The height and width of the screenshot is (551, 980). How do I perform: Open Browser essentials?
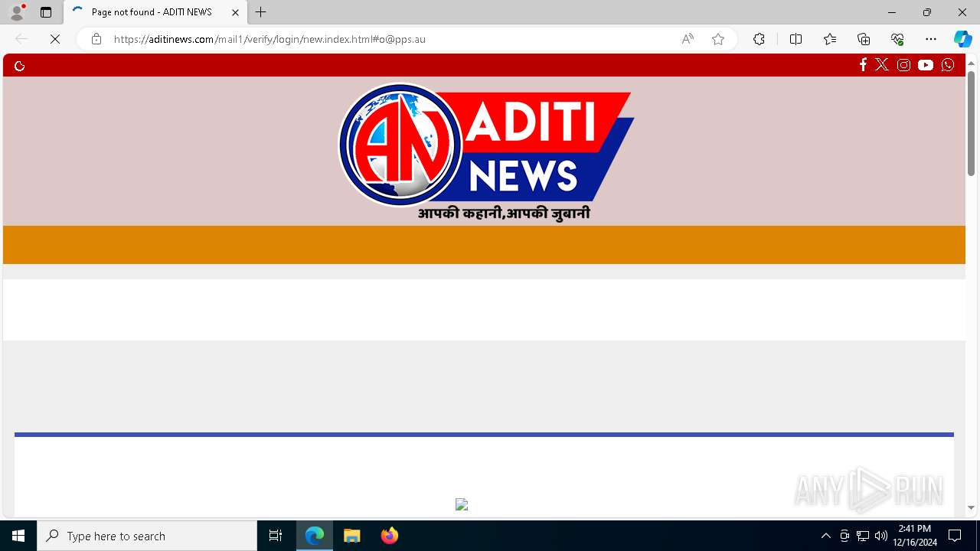(897, 39)
